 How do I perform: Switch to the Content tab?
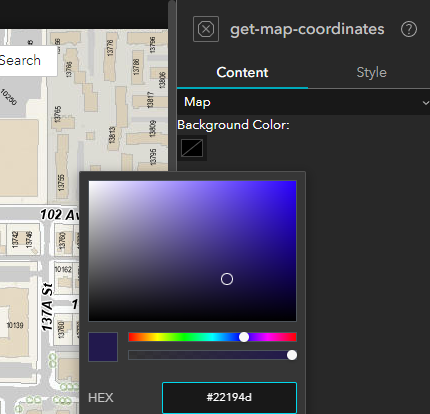(242, 72)
